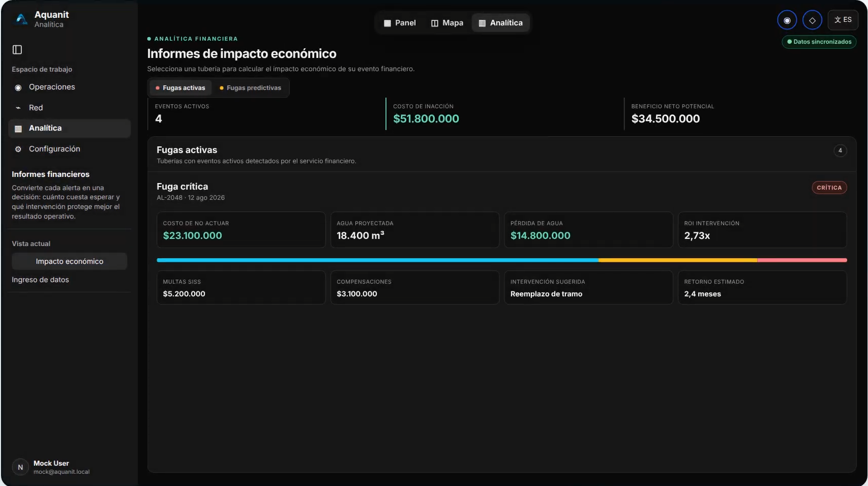Switch to Fugas predictivas tab
This screenshot has width=868, height=486.
click(250, 88)
